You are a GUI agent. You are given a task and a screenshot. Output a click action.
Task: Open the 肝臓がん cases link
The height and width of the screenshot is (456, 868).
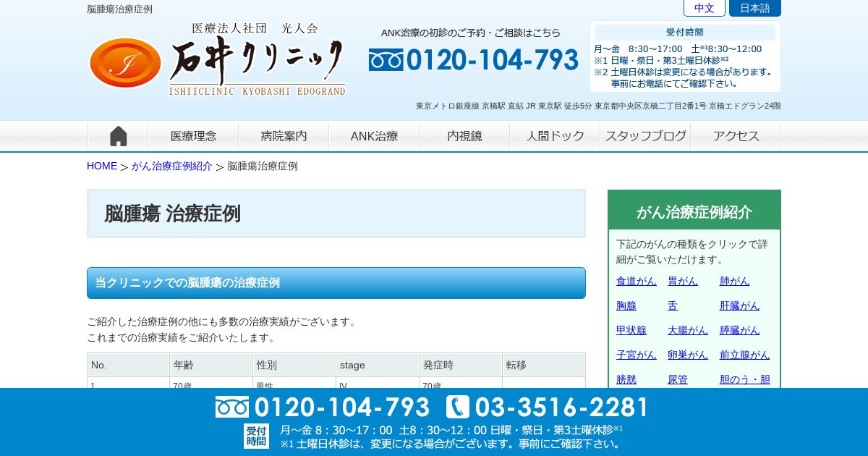[x=740, y=305]
